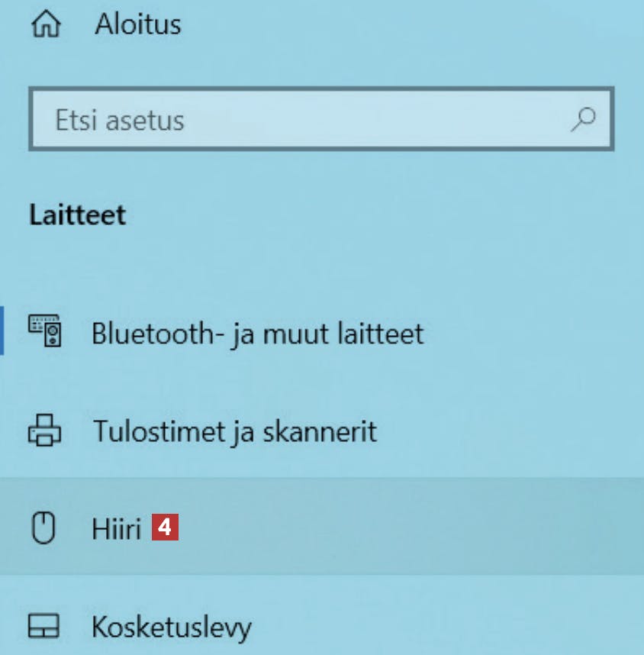Click the word laitteet in the Bluetooth entry
The width and height of the screenshot is (644, 655).
click(381, 334)
